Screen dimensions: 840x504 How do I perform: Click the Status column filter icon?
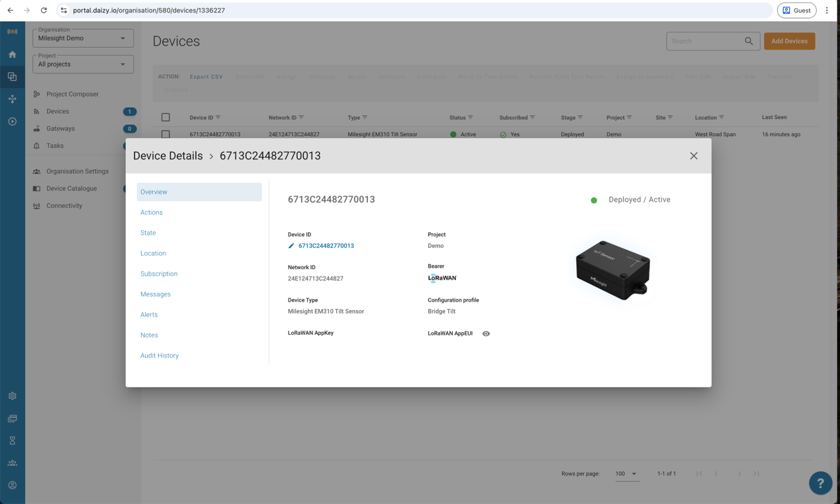tap(471, 118)
